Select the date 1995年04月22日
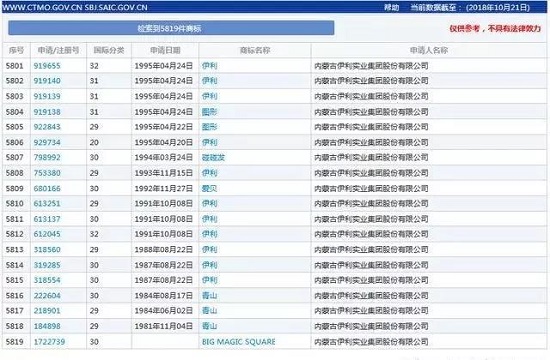 coord(164,127)
